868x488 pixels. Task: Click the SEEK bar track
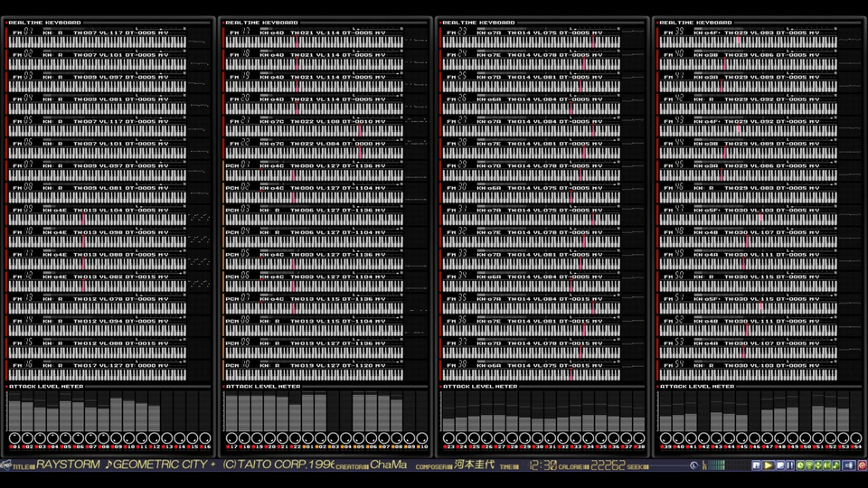pyautogui.click(x=670, y=466)
